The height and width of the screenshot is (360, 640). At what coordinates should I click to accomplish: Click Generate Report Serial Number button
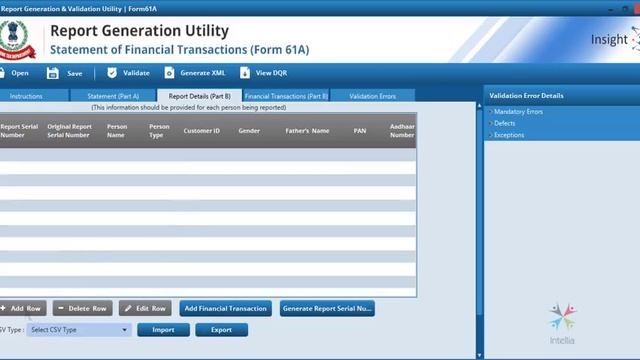point(327,309)
